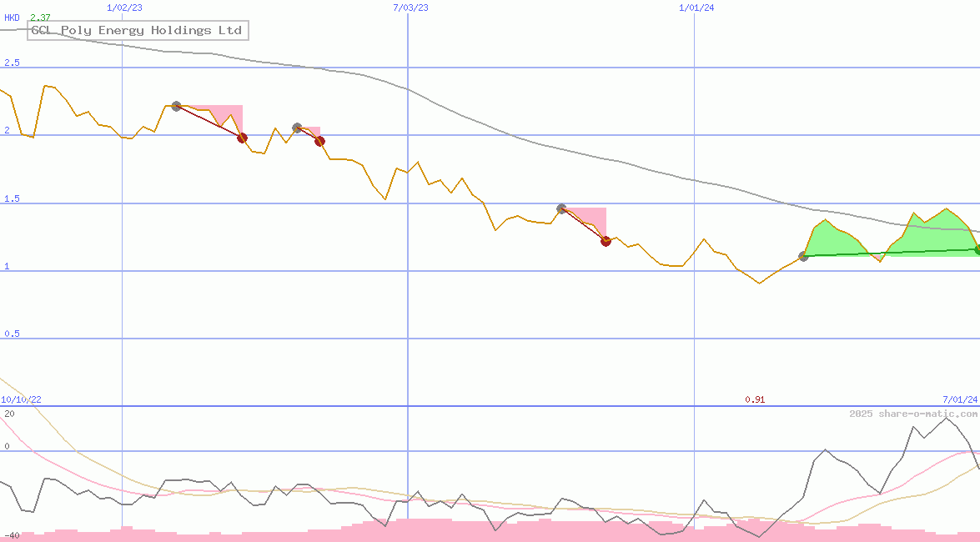Click green marker at the chart's right edge
Viewport: 980px width, 542px height.
(x=977, y=249)
